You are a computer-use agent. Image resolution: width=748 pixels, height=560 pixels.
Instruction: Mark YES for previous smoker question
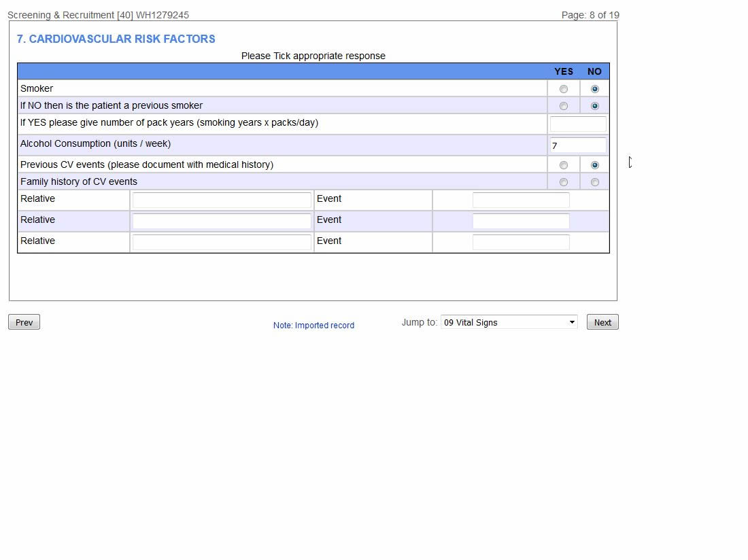point(563,105)
